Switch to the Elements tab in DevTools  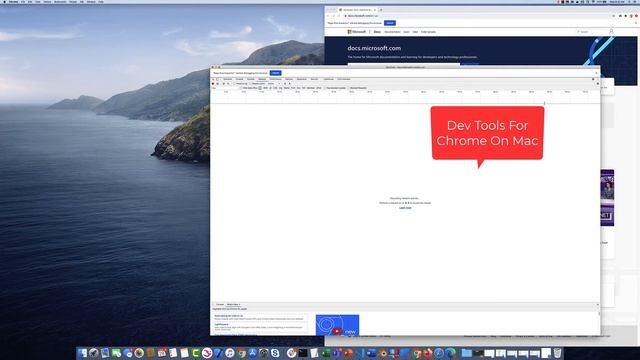(228, 79)
